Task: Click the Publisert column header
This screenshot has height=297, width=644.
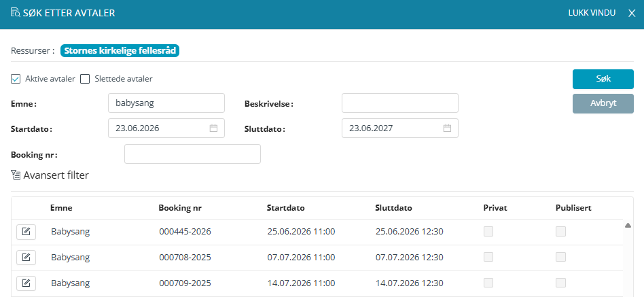Action: [x=573, y=208]
